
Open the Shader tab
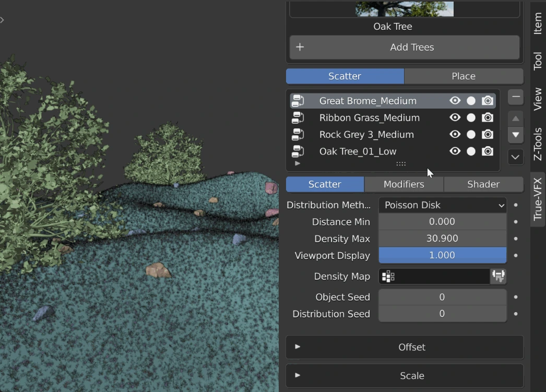coord(483,184)
